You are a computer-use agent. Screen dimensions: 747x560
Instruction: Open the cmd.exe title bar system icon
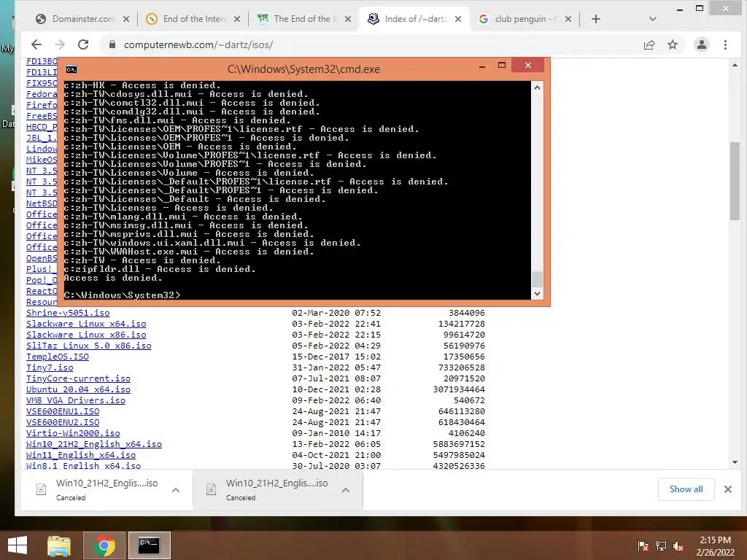coord(71,69)
